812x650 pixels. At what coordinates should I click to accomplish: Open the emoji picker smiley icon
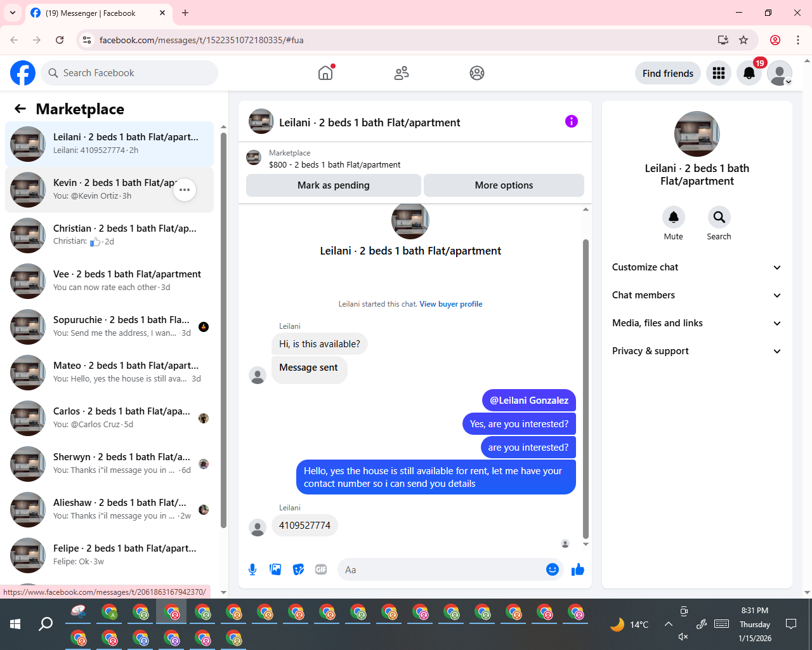click(553, 569)
